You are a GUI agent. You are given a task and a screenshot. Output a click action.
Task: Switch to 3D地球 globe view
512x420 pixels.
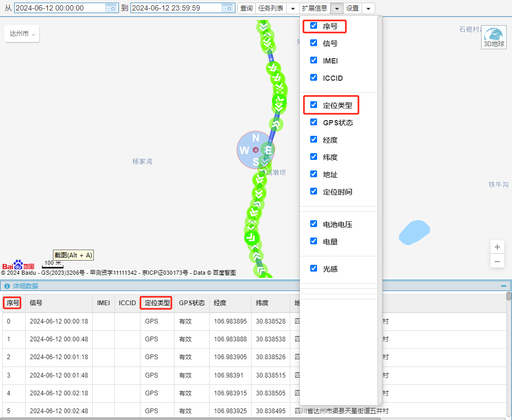pyautogui.click(x=494, y=38)
